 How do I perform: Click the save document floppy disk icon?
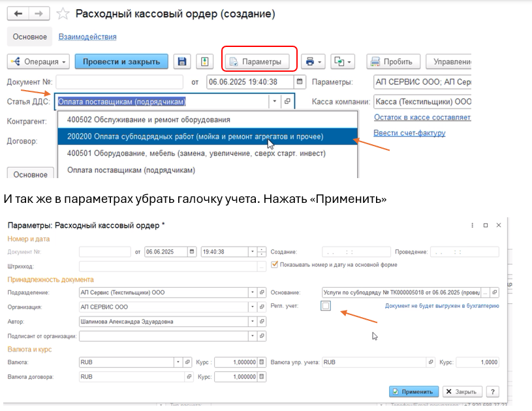pyautogui.click(x=182, y=62)
